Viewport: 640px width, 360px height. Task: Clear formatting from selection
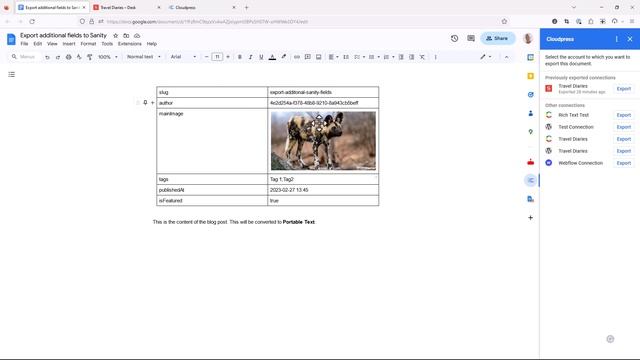[x=422, y=57]
